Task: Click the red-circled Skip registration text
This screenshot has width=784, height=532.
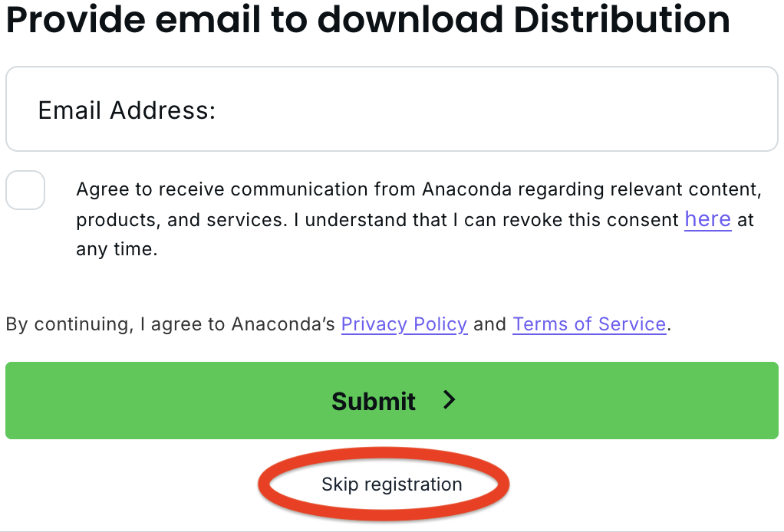Action: click(x=391, y=484)
